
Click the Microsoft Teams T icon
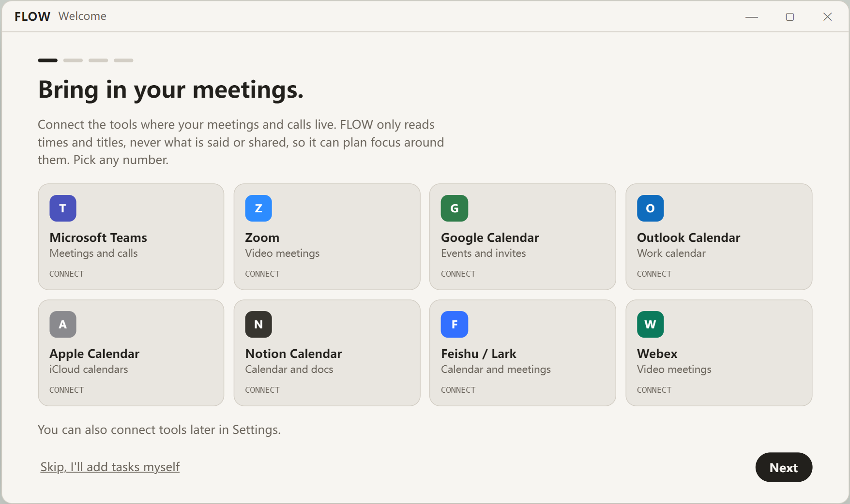tap(63, 208)
